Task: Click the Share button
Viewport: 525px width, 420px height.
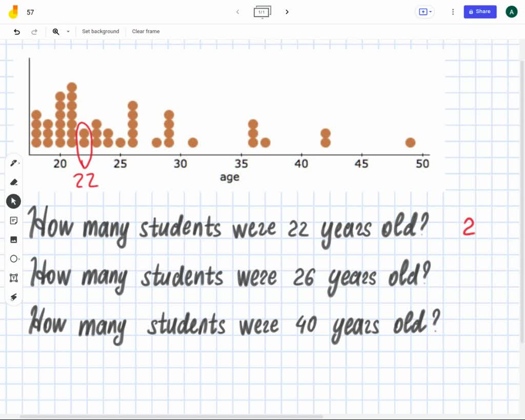Action: (480, 11)
